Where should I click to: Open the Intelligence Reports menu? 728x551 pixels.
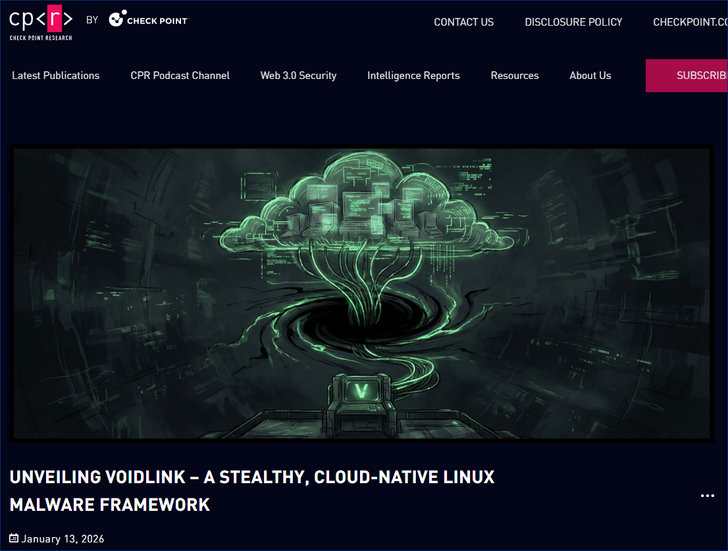click(413, 75)
